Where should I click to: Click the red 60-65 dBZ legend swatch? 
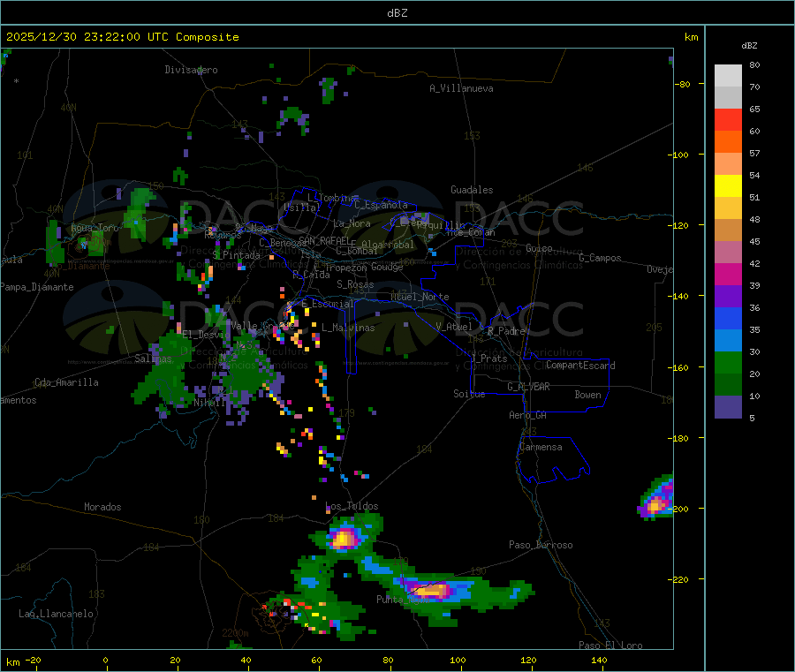click(728, 119)
